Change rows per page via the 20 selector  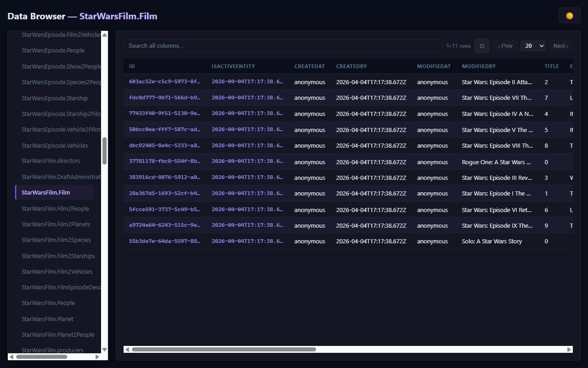(533, 46)
